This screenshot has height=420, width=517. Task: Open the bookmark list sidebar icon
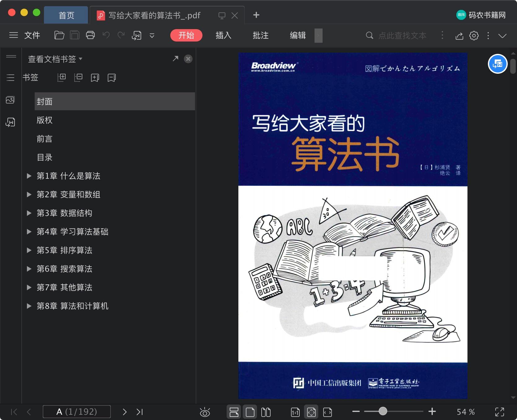coord(11,77)
